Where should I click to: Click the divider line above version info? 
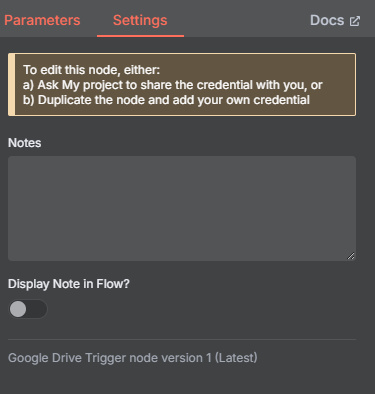[182, 339]
